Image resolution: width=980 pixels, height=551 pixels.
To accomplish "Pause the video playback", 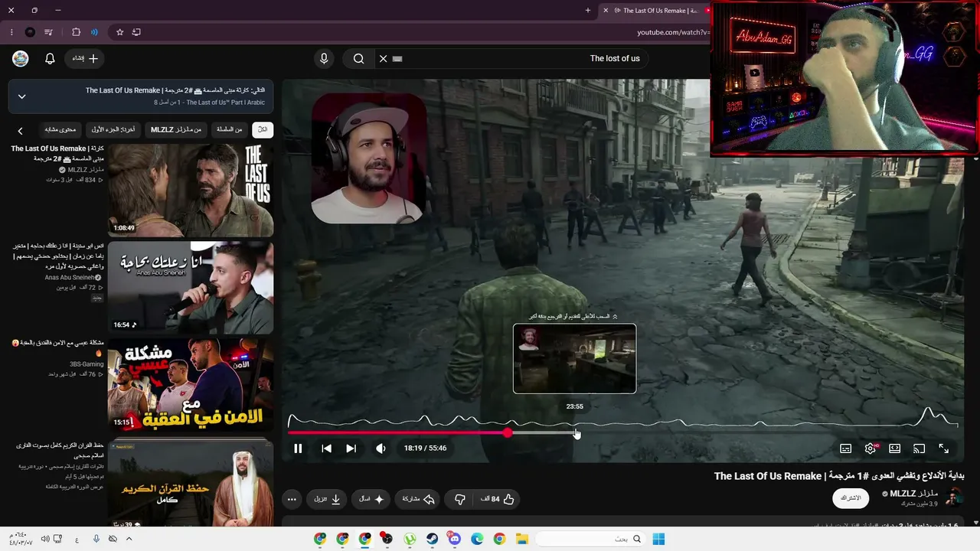I will [x=298, y=448].
